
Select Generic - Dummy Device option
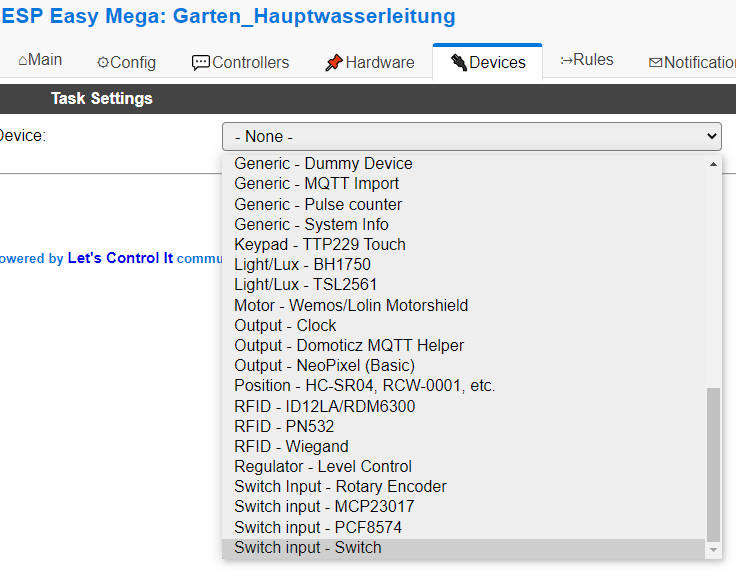(323, 163)
